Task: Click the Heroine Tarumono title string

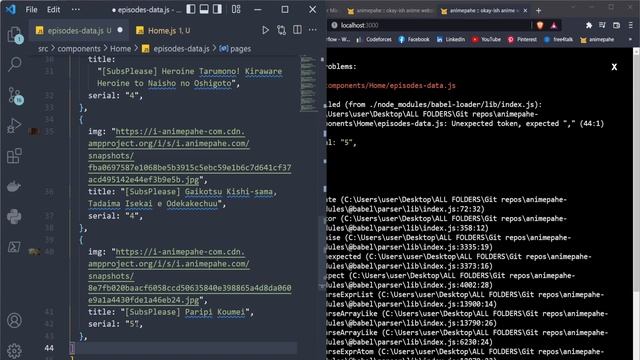Action: (190, 77)
